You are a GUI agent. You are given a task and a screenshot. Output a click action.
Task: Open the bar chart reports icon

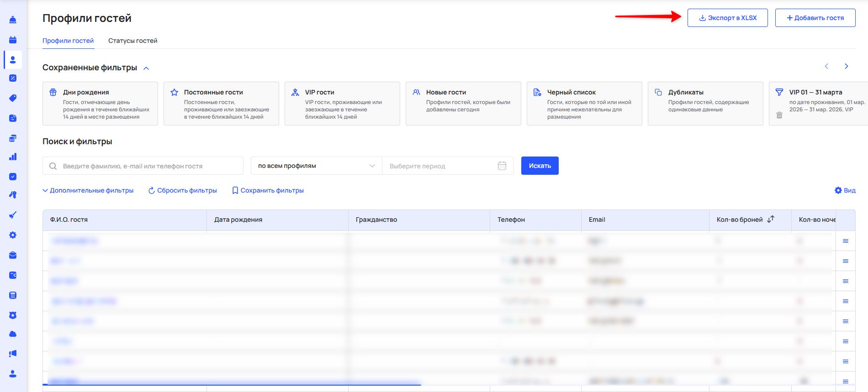point(13,157)
